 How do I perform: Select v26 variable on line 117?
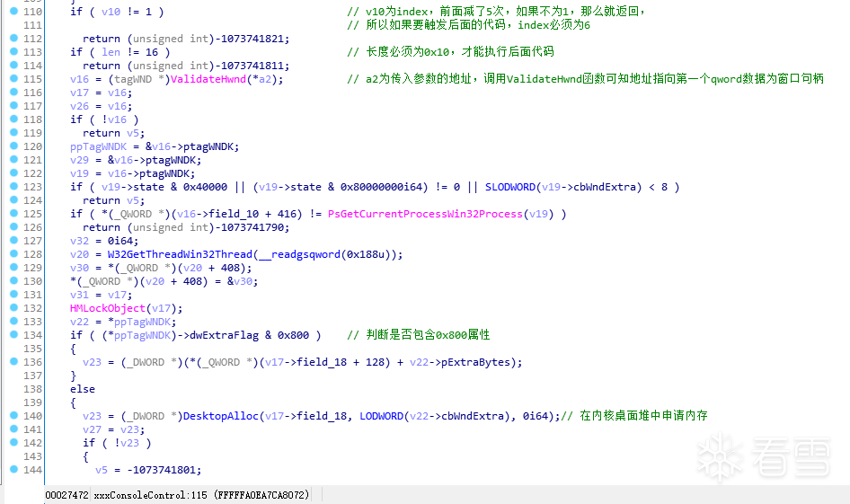79,106
